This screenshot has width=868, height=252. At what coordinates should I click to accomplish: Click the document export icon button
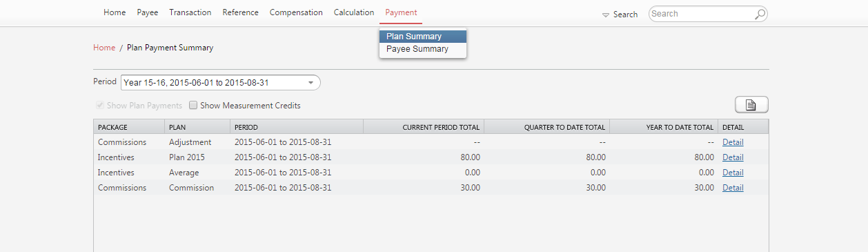pyautogui.click(x=751, y=105)
